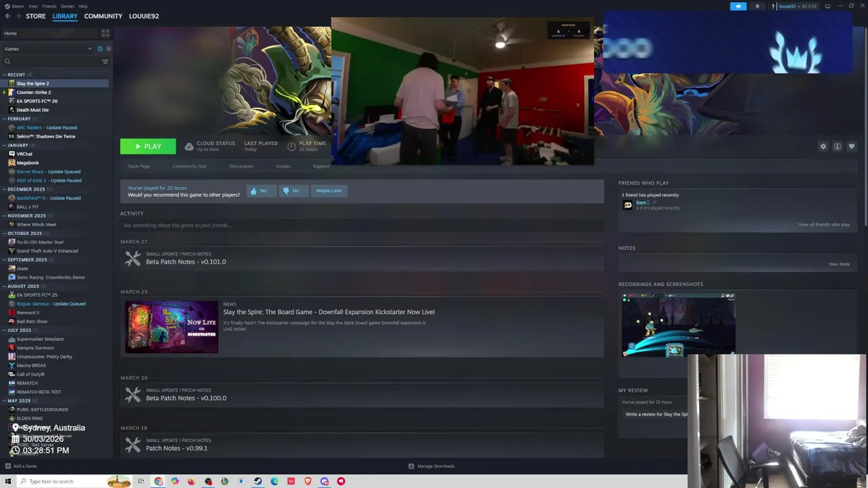Open the Community Hub link
Screen dimensions: 868x488
(189, 166)
